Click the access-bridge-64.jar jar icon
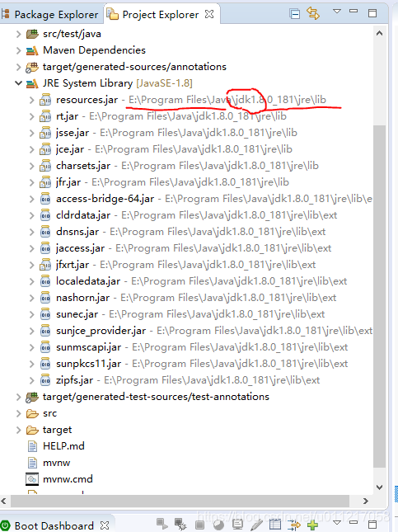 pyautogui.click(x=45, y=199)
